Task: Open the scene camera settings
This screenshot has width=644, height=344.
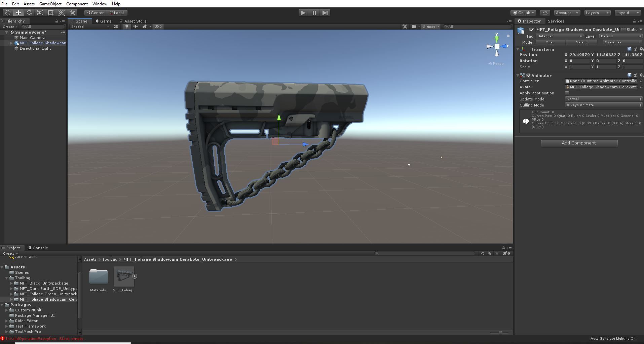Action: [x=414, y=27]
